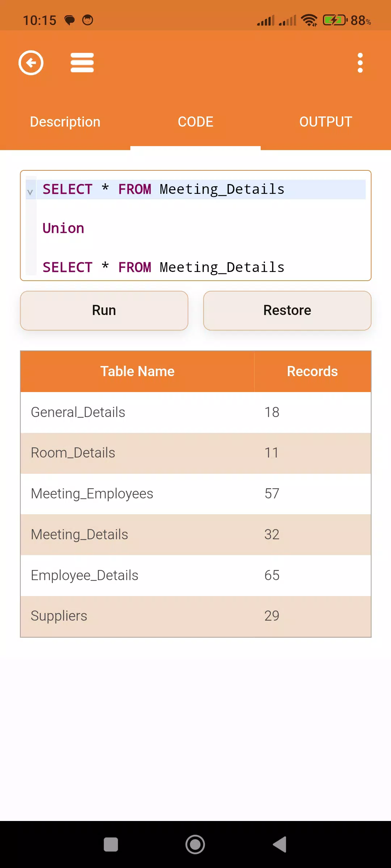Screen dimensions: 391x868
Task: Tap the Android back triangle button
Action: [x=280, y=845]
